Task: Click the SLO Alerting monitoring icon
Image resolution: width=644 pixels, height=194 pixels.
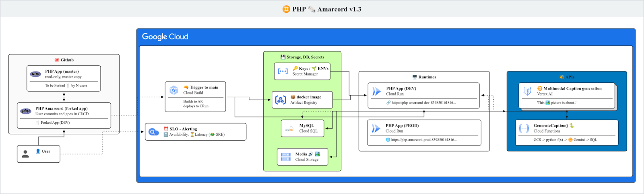Action: [154, 132]
